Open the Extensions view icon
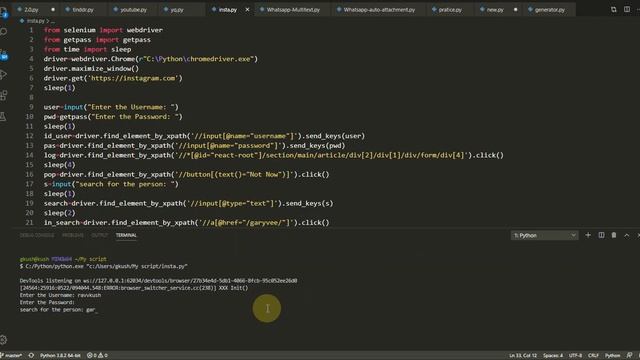This screenshot has height=360, width=640. [x=4, y=95]
